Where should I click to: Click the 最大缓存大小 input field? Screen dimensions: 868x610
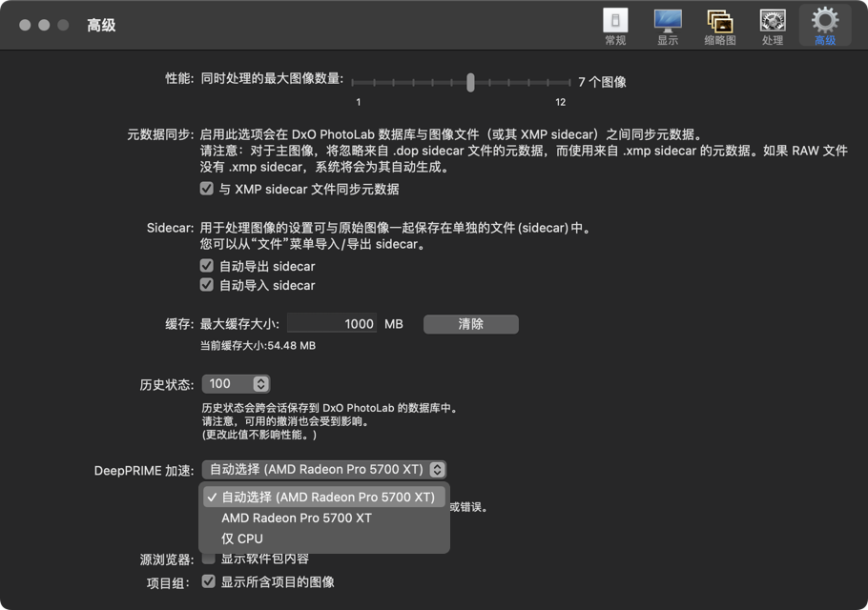point(332,323)
